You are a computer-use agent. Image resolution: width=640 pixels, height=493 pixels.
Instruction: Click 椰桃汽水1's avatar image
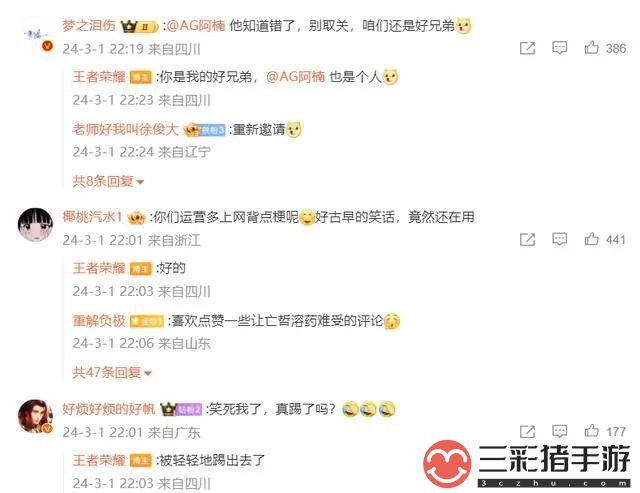[35, 225]
